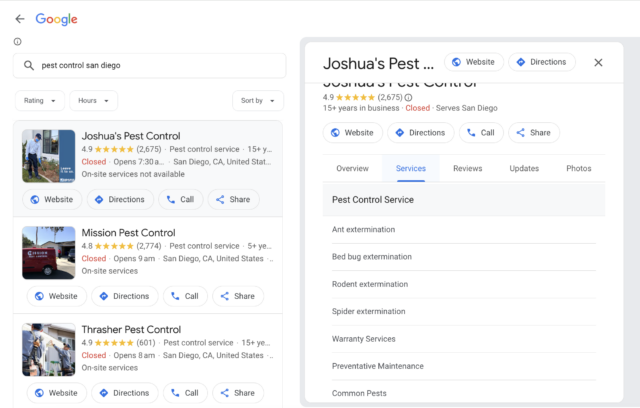
Task: Open the Photos tab
Action: pos(578,168)
